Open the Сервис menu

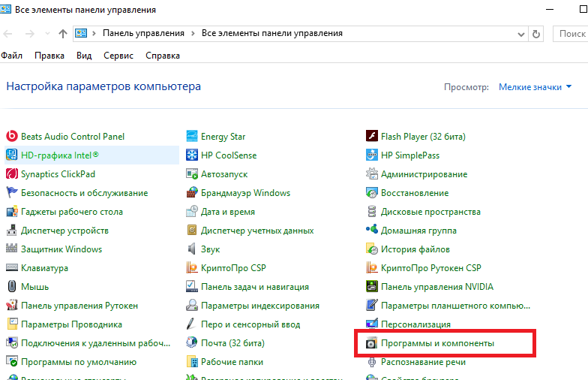[118, 56]
